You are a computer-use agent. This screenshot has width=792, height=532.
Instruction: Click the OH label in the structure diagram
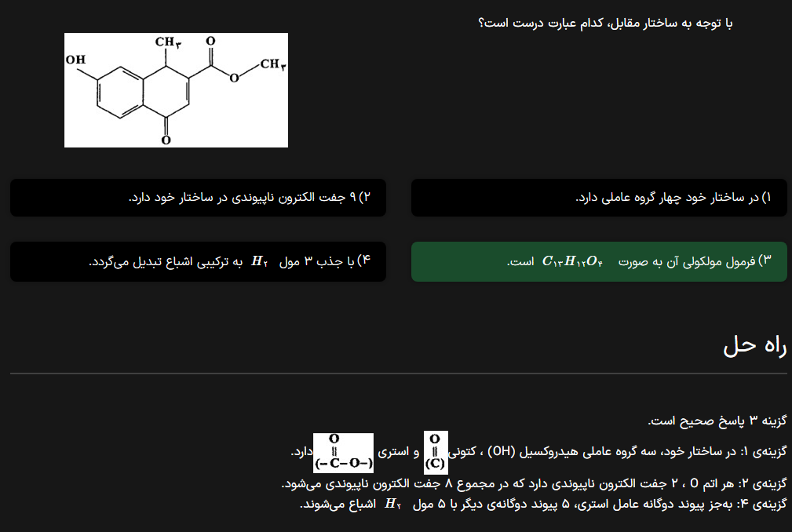click(x=76, y=60)
